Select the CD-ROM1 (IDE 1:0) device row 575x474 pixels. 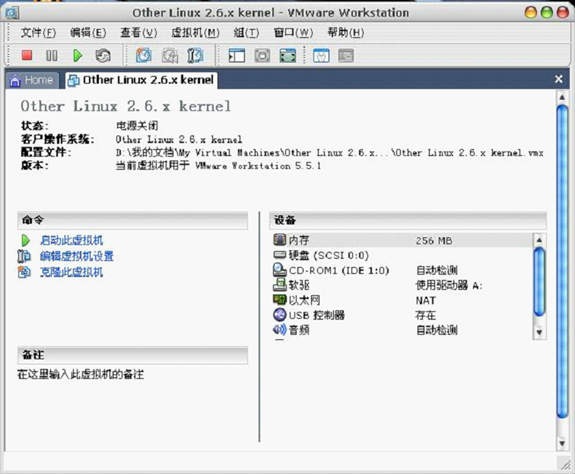402,270
